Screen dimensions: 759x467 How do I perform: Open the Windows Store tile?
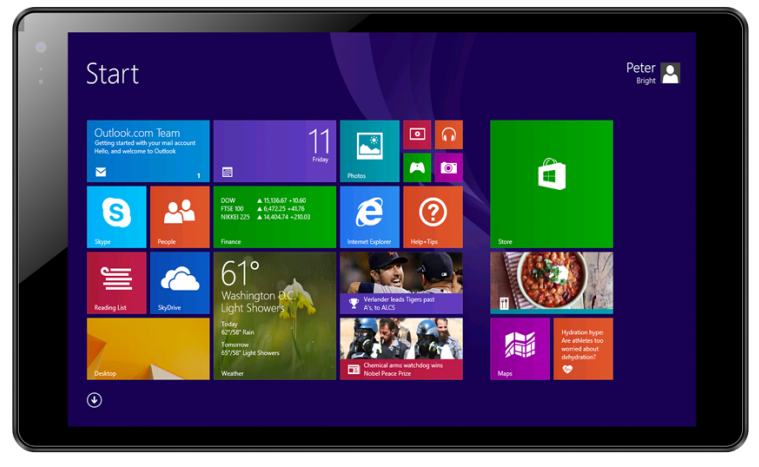pyautogui.click(x=551, y=184)
